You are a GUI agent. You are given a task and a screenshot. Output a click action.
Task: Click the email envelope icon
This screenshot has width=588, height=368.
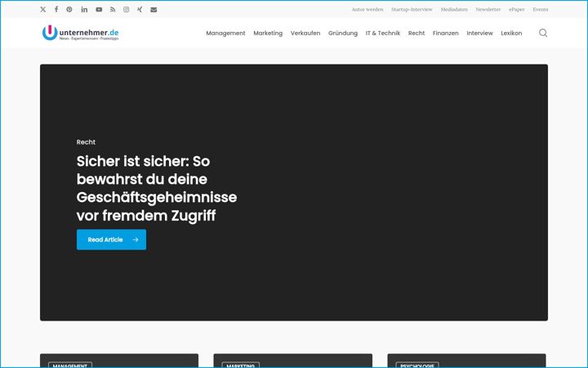click(154, 9)
